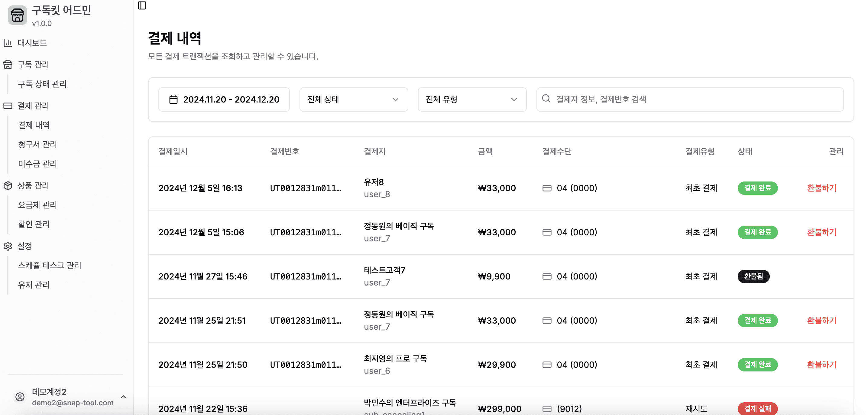Click the 구독 관리 store icon
The height and width of the screenshot is (415, 868).
tap(8, 64)
